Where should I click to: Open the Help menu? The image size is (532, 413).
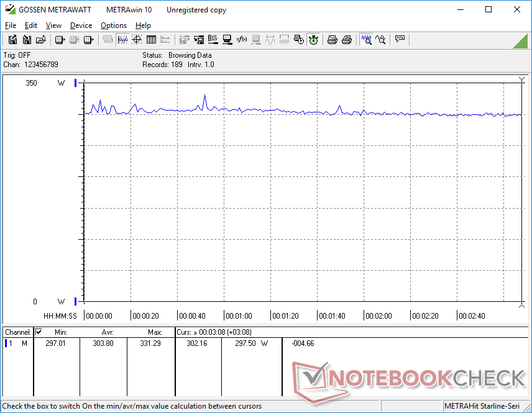point(143,25)
